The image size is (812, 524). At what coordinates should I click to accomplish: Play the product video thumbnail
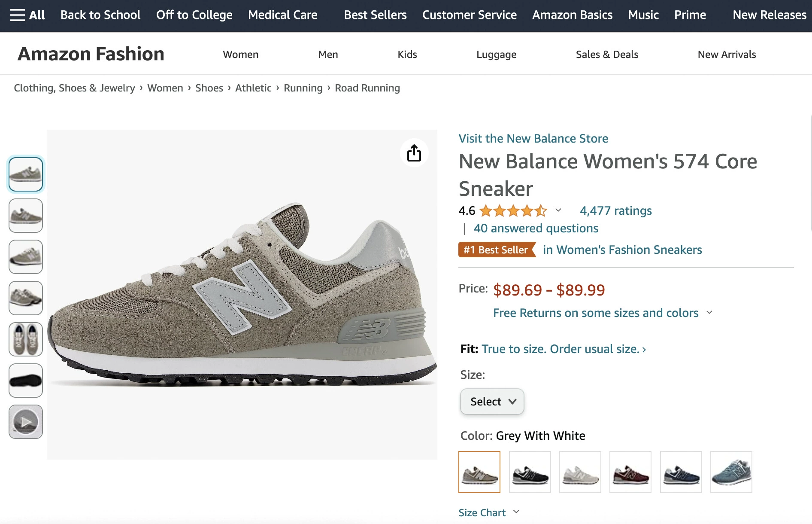[x=26, y=422]
